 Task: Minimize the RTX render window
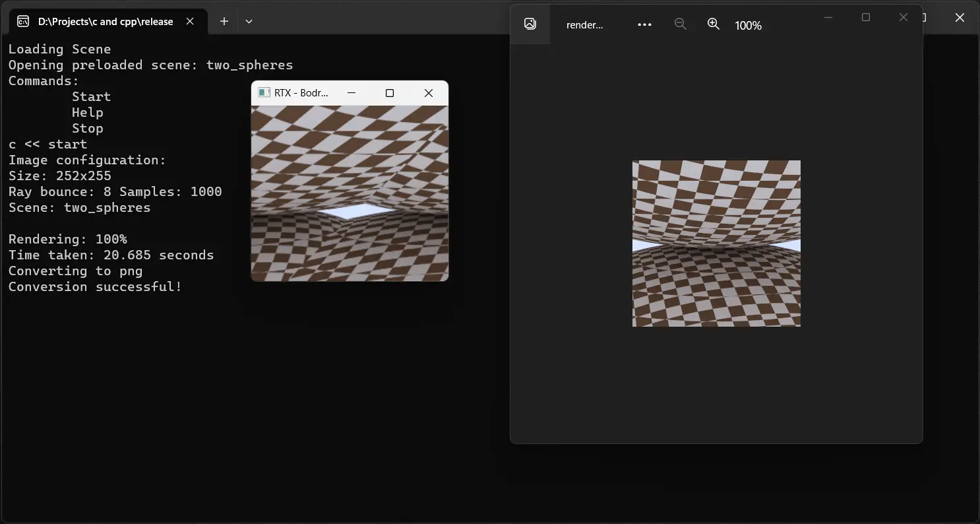(x=352, y=93)
